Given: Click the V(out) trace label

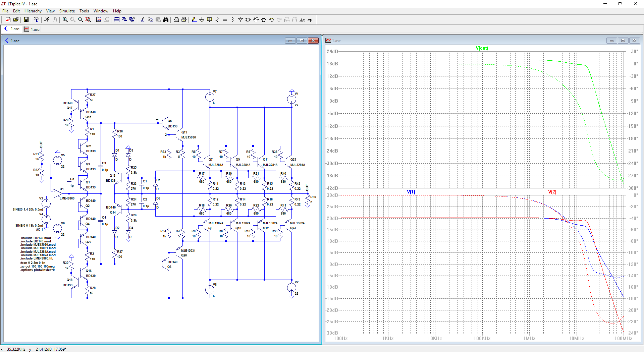Looking at the screenshot, I should 482,48.
